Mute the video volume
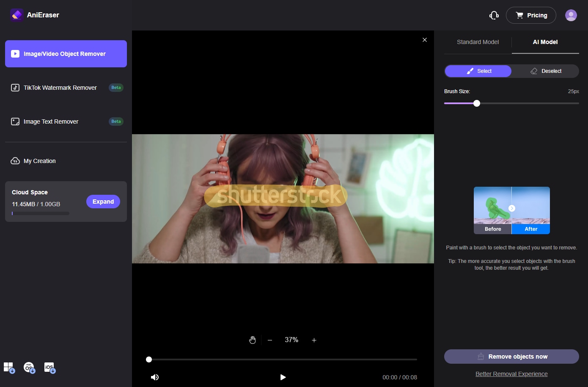Viewport: 588px width, 387px height. point(155,377)
